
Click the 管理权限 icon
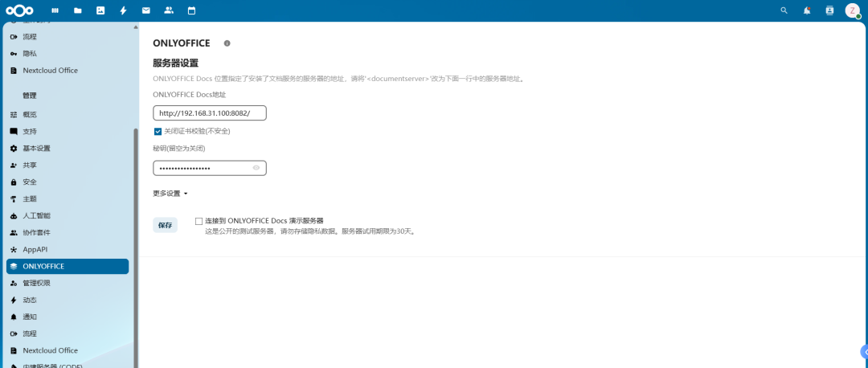pyautogui.click(x=14, y=284)
